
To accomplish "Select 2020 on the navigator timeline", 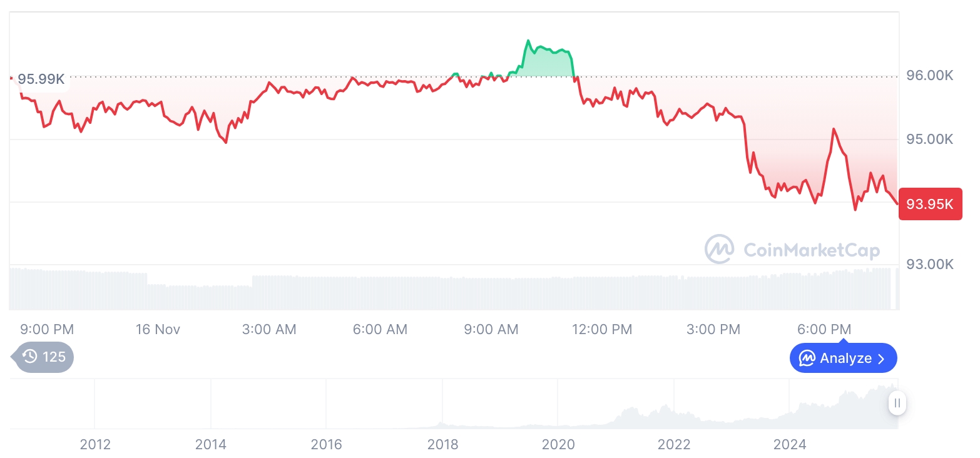I will pyautogui.click(x=558, y=445).
